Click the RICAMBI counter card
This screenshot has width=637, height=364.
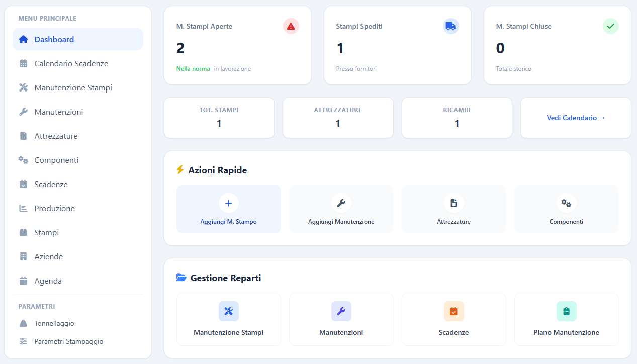(457, 118)
